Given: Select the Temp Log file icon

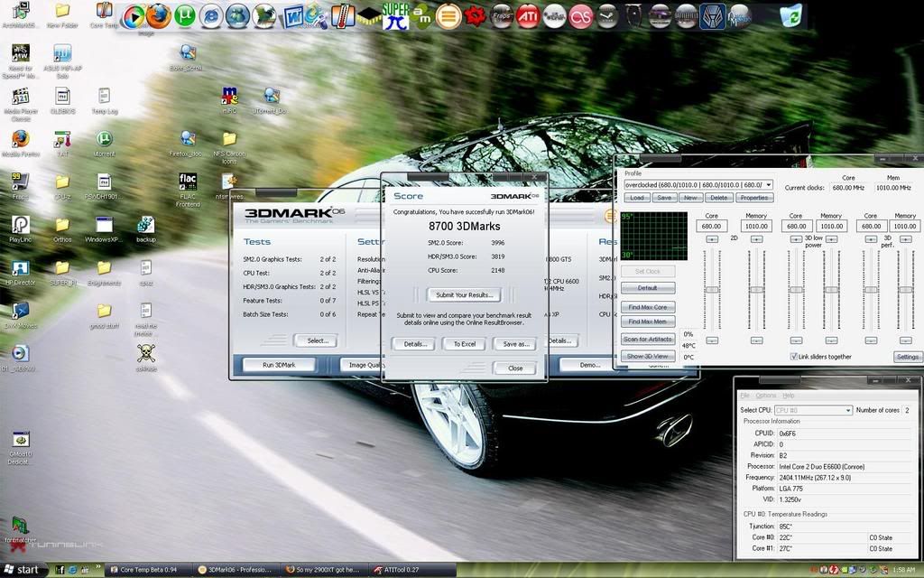Looking at the screenshot, I should pos(105,100).
